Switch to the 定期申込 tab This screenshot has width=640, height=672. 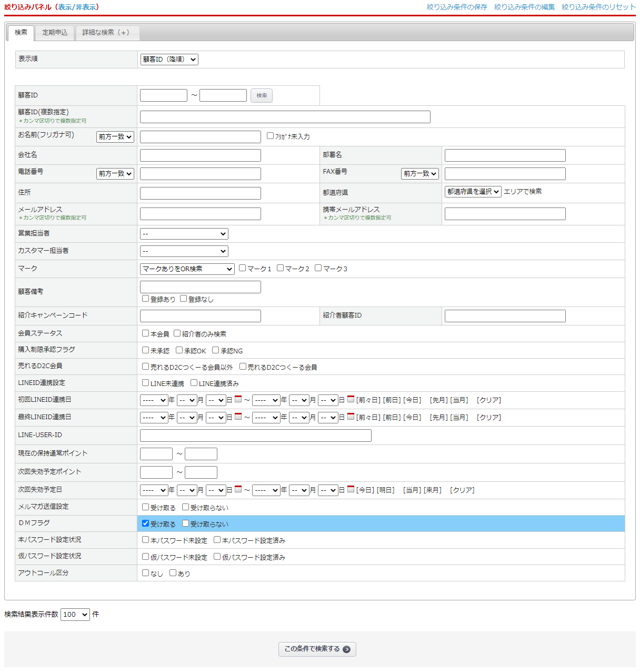coord(55,33)
